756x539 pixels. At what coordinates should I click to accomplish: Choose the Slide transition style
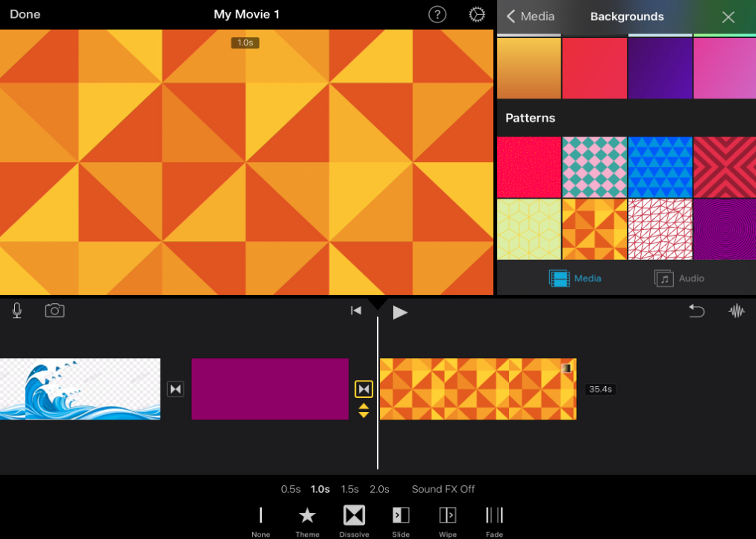pyautogui.click(x=401, y=517)
